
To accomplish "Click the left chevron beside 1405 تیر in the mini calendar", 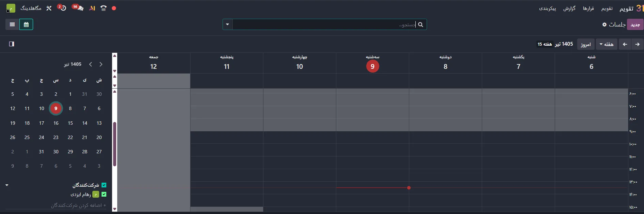I will [91, 64].
